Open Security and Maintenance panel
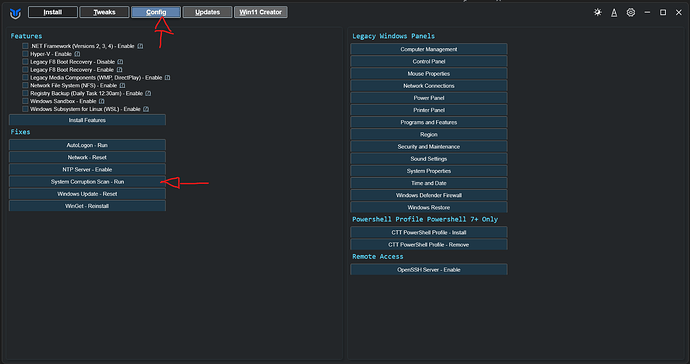The height and width of the screenshot is (364, 690). click(429, 147)
